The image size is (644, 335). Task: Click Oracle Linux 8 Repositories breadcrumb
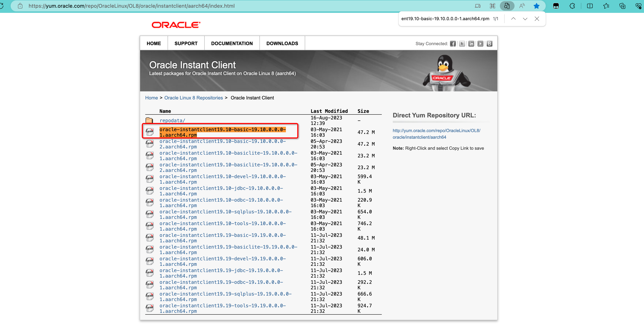click(x=193, y=98)
